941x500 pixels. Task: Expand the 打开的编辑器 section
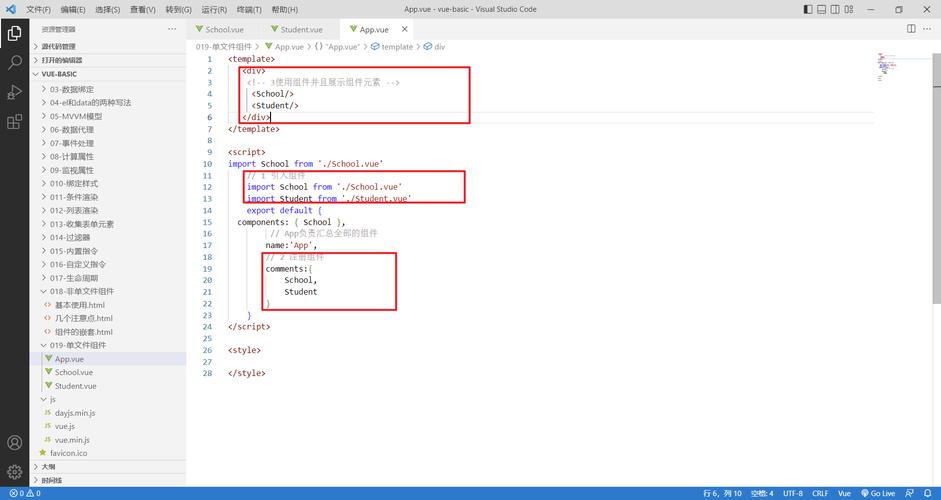[108, 60]
